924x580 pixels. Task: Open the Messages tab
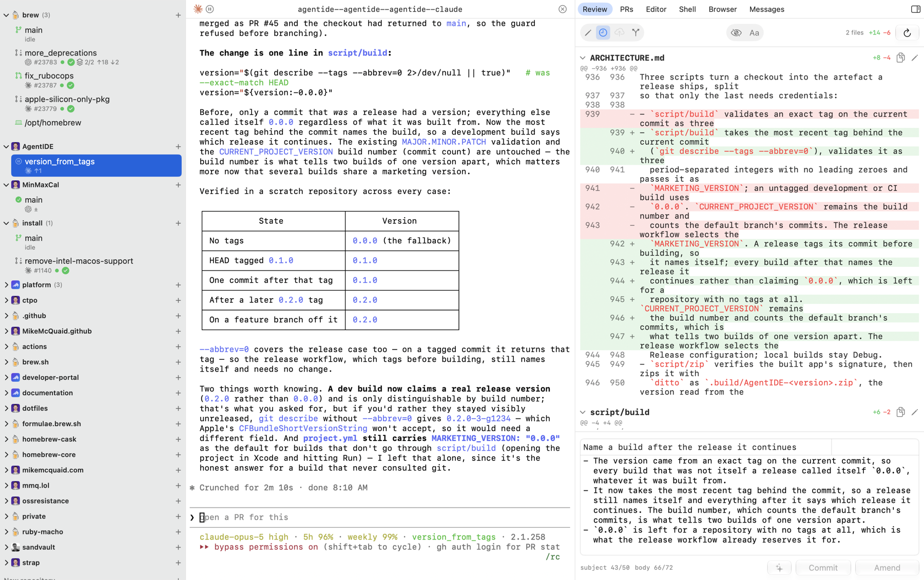(x=766, y=9)
